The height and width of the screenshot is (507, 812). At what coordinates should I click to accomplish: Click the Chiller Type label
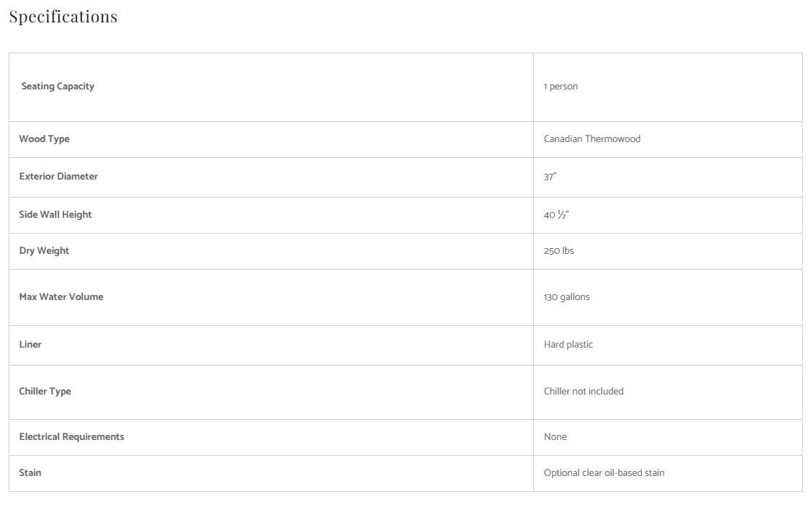(45, 392)
